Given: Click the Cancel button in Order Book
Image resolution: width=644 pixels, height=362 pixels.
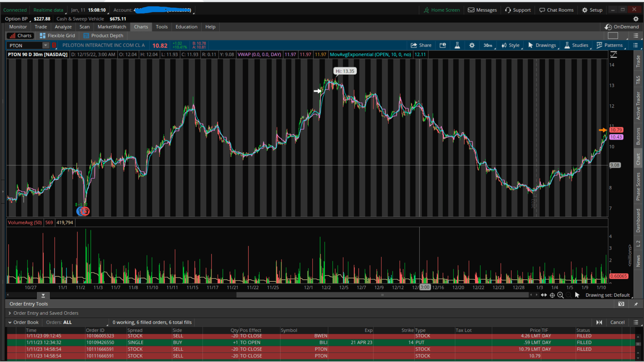Looking at the screenshot, I should 617,322.
